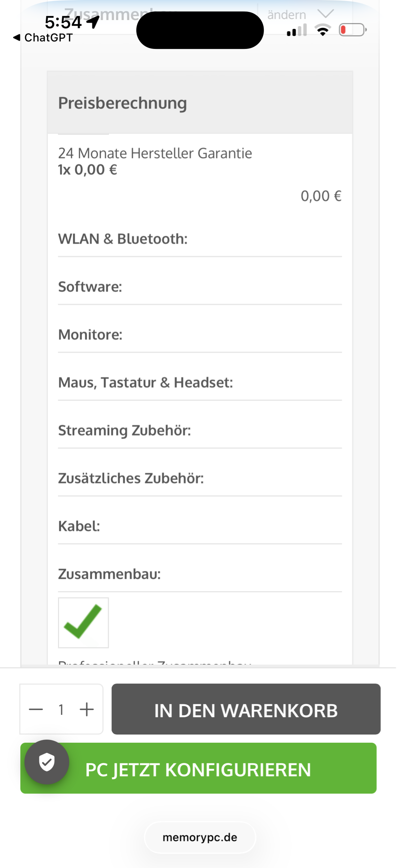
Task: Decrease quantity with the minus icon
Action: [36, 709]
